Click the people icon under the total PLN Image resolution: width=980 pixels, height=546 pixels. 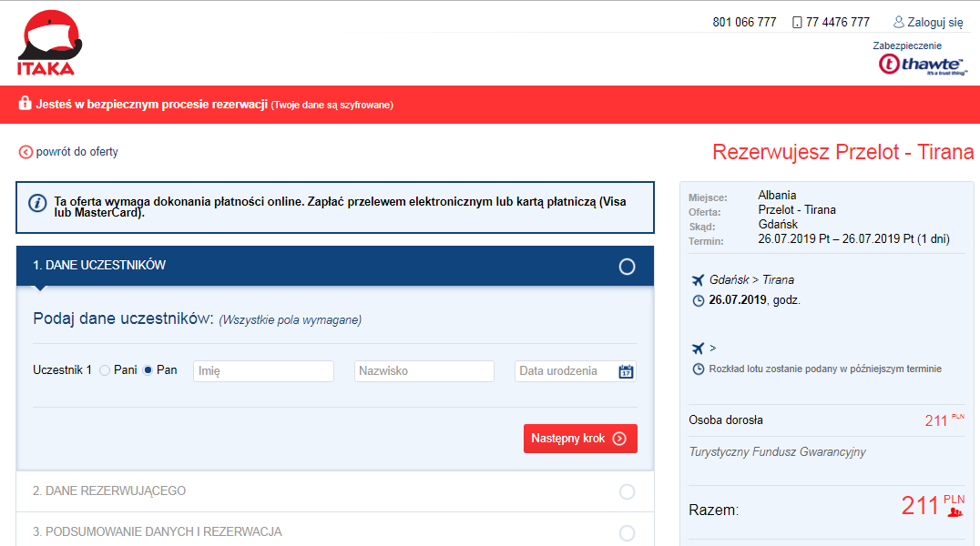click(955, 513)
